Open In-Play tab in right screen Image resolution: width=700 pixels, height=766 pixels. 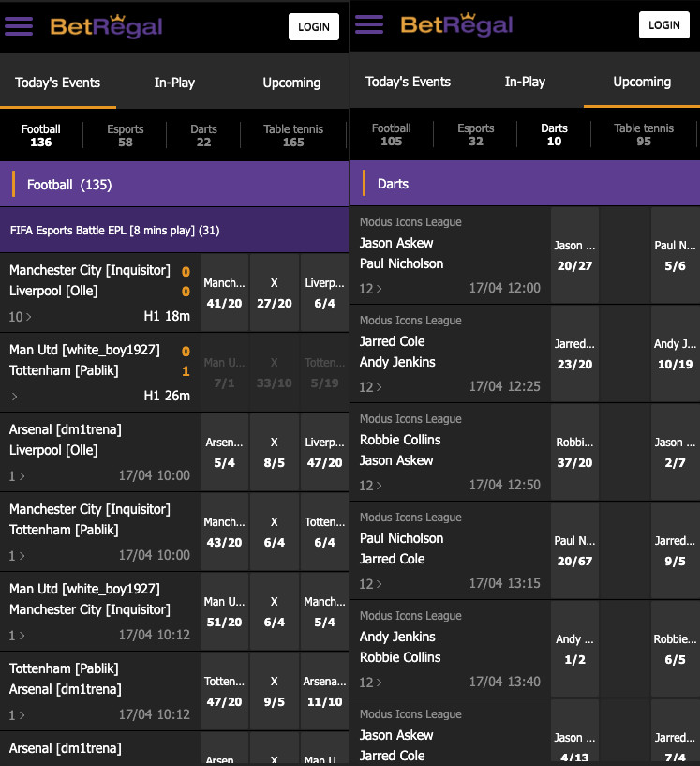[x=525, y=81]
